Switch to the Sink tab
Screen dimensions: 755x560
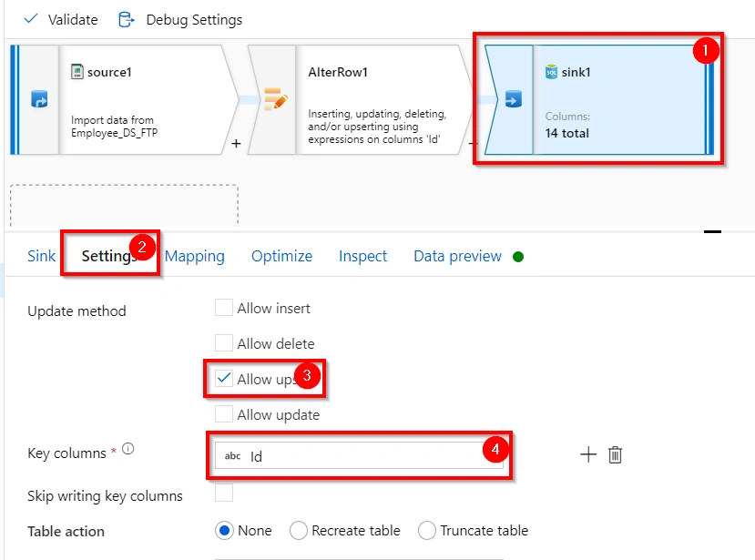tap(41, 256)
